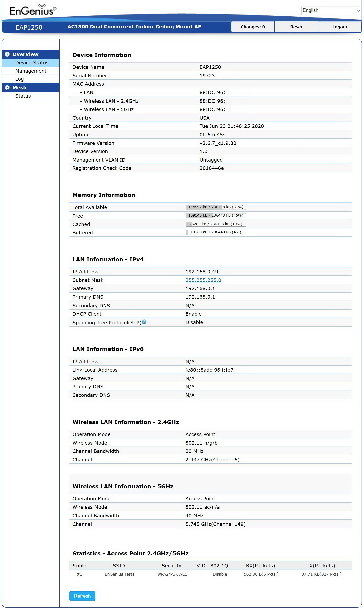Click the 5GHz channel bandwidth 40 MHz
The height and width of the screenshot is (608, 364).
(194, 516)
